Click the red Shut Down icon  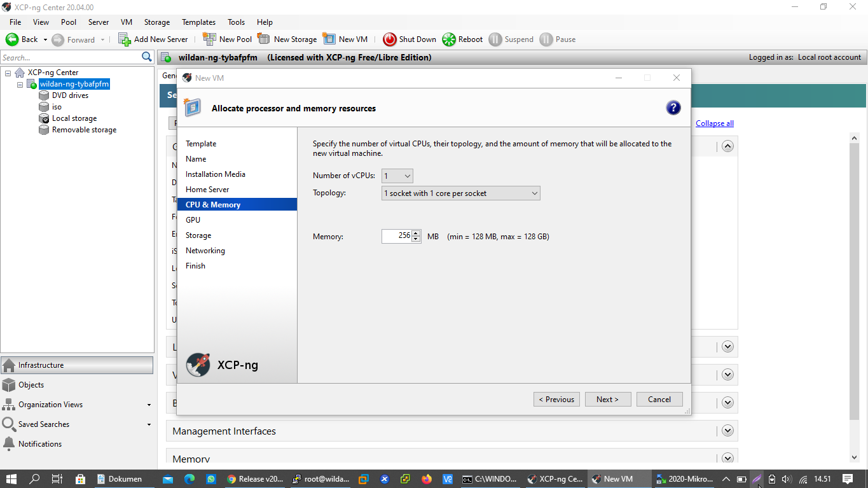pos(390,39)
